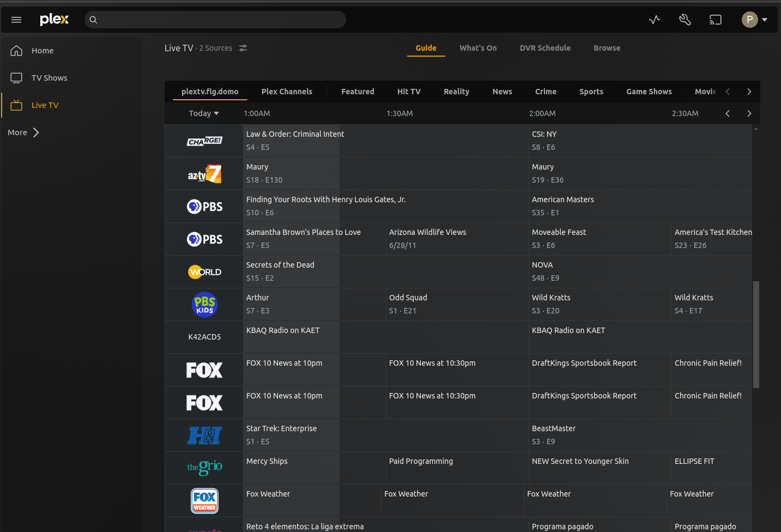Viewport: 781px width, 532px height.
Task: Open the Today date dropdown
Action: click(203, 113)
